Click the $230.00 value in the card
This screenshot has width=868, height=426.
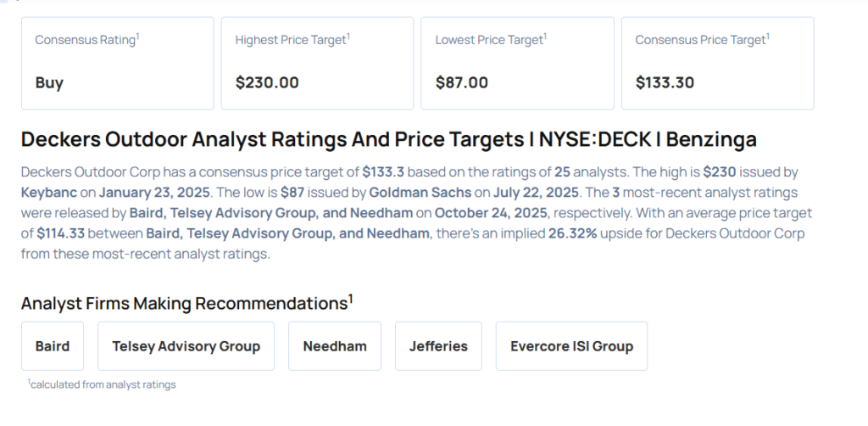[x=267, y=83]
